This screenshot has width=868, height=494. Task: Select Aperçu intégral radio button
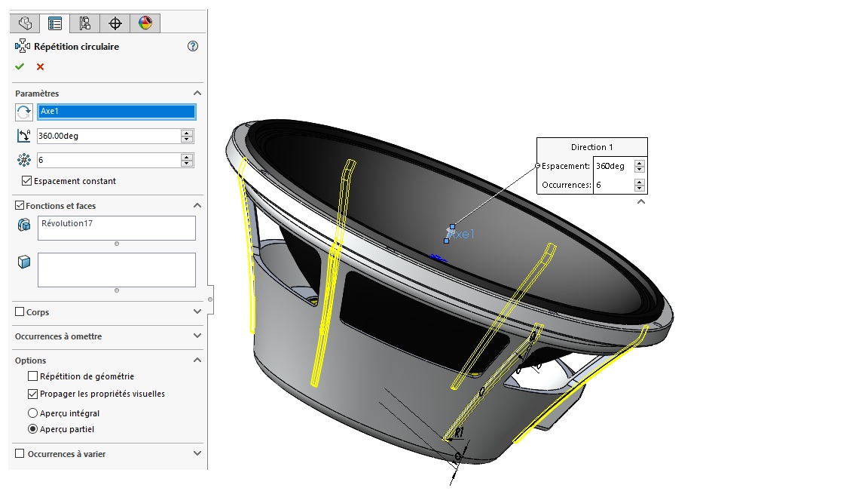tap(32, 413)
